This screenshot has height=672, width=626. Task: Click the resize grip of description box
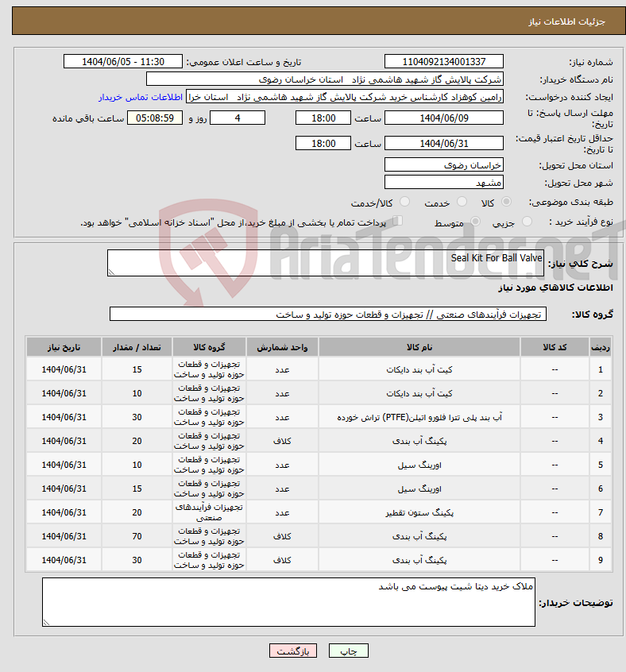click(111, 272)
